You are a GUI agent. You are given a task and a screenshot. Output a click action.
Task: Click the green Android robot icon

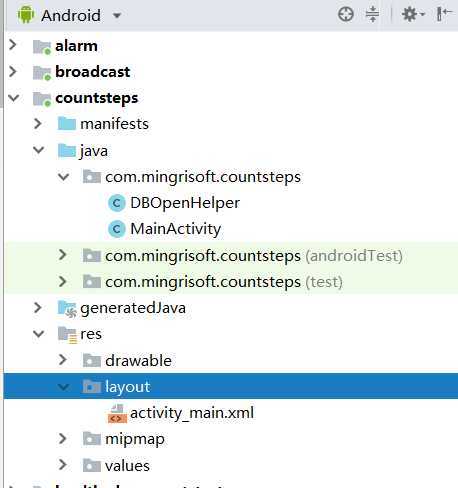point(26,15)
